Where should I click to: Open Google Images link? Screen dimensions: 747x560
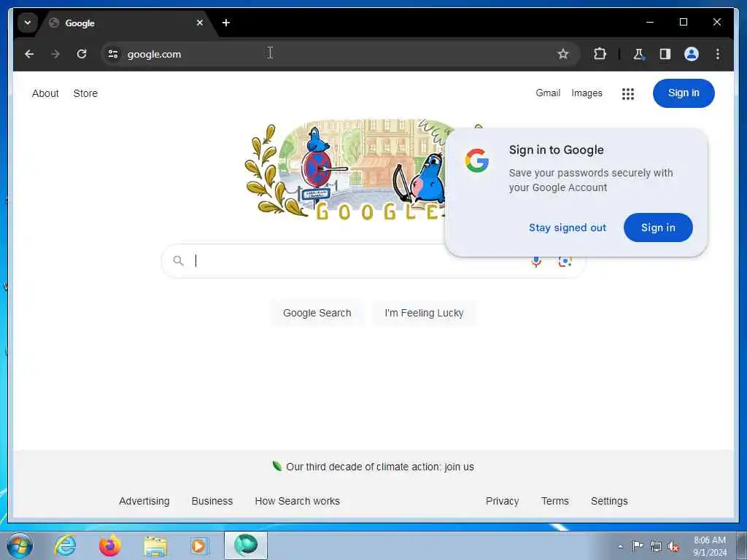point(587,93)
